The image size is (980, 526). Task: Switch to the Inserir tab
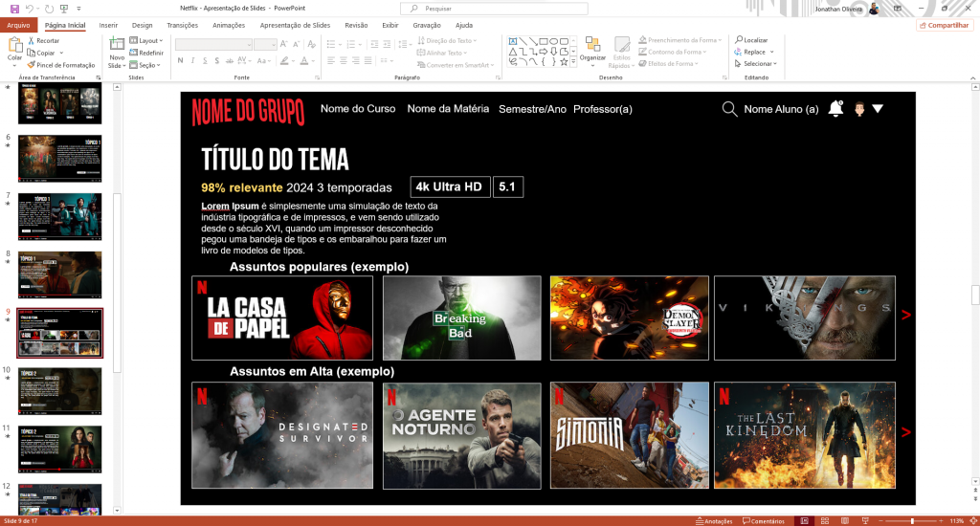pyautogui.click(x=108, y=25)
